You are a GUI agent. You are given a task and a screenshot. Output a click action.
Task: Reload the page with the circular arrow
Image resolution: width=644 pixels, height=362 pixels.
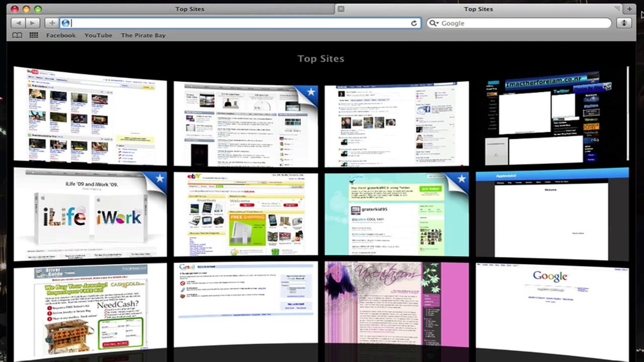pos(414,23)
